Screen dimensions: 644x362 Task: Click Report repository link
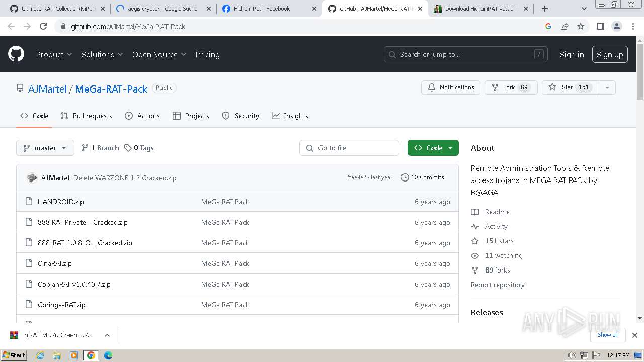click(x=498, y=285)
